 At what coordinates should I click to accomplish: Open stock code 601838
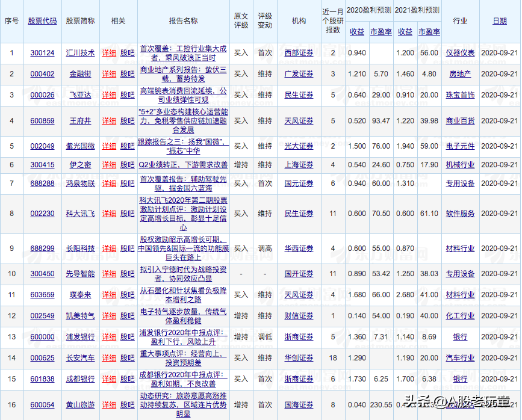42,379
